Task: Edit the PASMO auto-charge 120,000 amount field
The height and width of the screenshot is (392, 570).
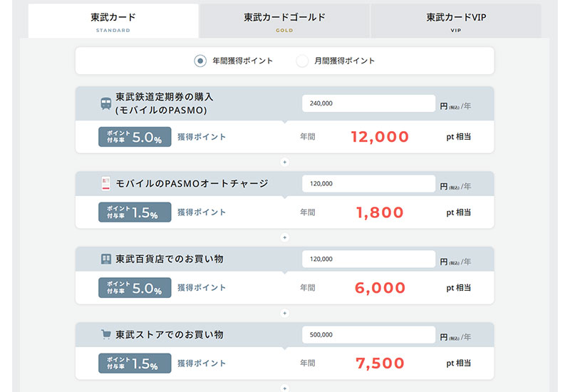Action: pyautogui.click(x=368, y=183)
